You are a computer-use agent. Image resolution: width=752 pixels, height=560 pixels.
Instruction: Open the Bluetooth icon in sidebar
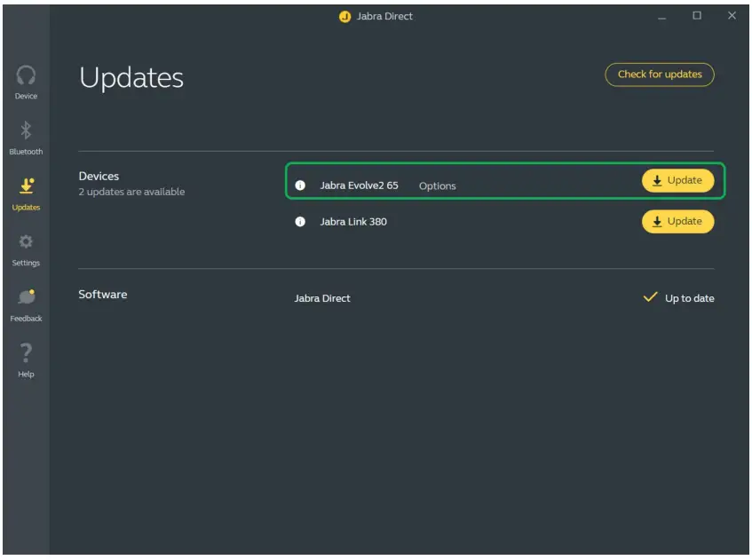pos(26,130)
